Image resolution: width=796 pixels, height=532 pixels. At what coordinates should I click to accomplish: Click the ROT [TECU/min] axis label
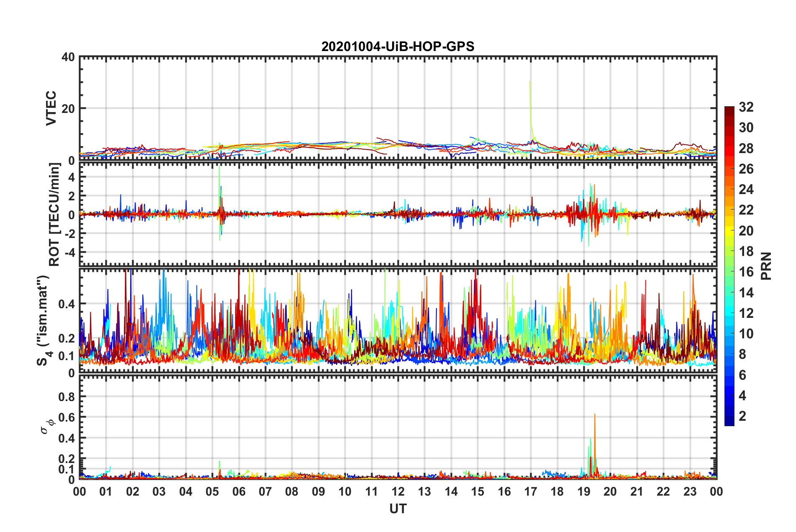pyautogui.click(x=54, y=215)
